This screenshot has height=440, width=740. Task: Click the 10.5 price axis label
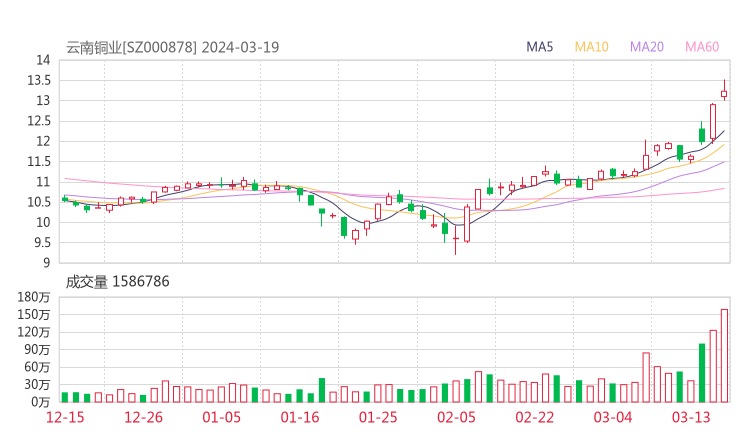[39, 202]
